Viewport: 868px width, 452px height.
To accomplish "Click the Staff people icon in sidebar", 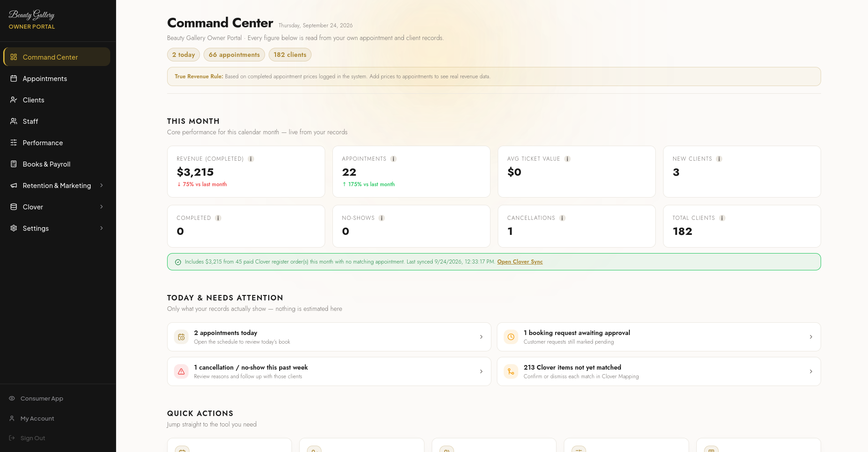I will tap(14, 121).
